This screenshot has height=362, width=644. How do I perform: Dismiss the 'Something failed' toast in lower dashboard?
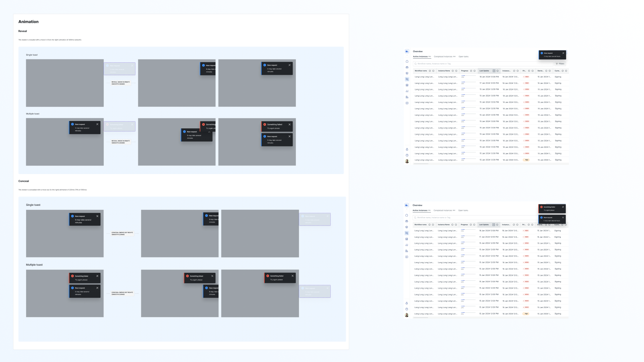pos(563,207)
